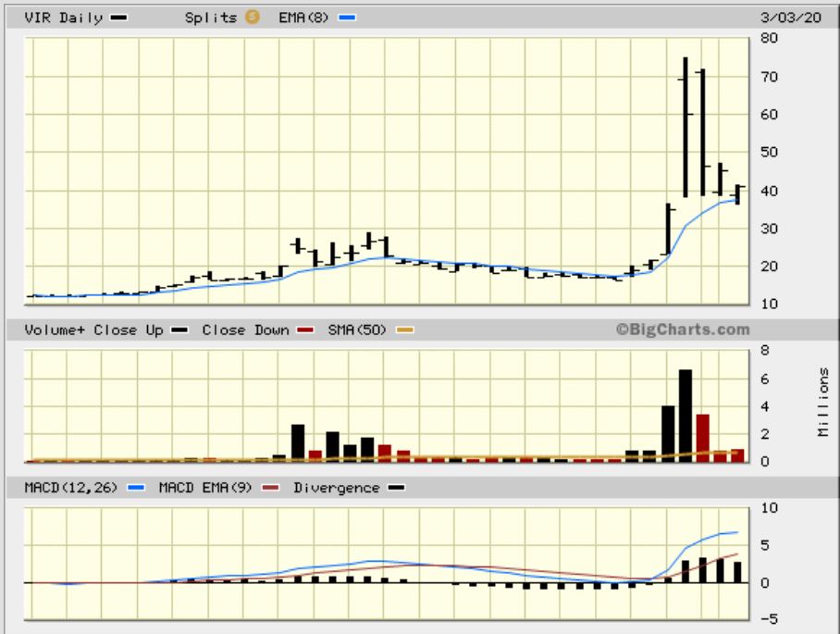Click the price axis value 50
The image size is (840, 634).
tap(770, 152)
